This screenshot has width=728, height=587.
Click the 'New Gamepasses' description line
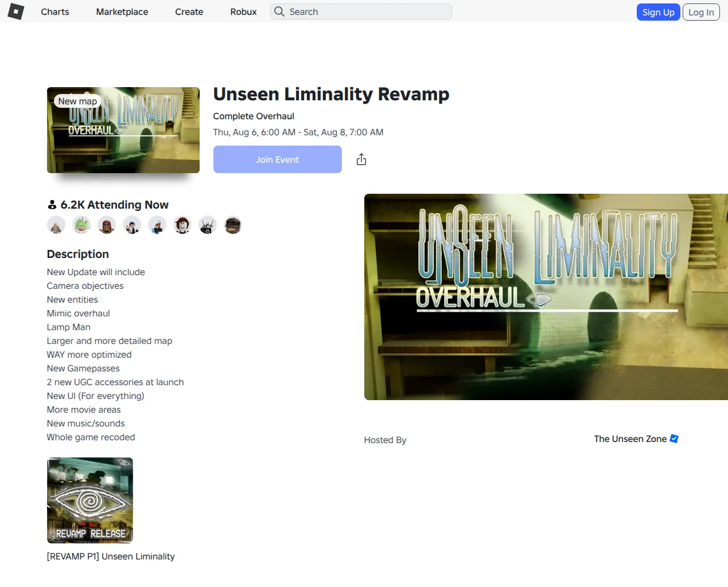83,368
